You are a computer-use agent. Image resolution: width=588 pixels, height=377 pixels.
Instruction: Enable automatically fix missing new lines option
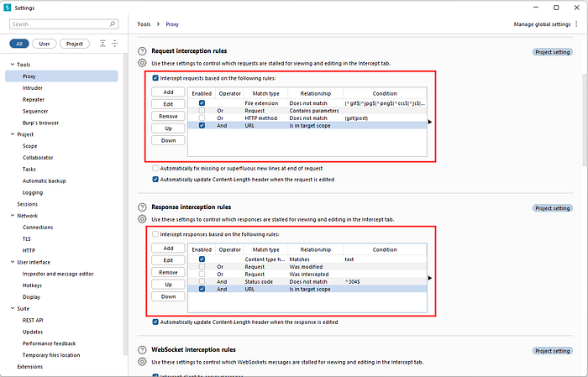(155, 168)
